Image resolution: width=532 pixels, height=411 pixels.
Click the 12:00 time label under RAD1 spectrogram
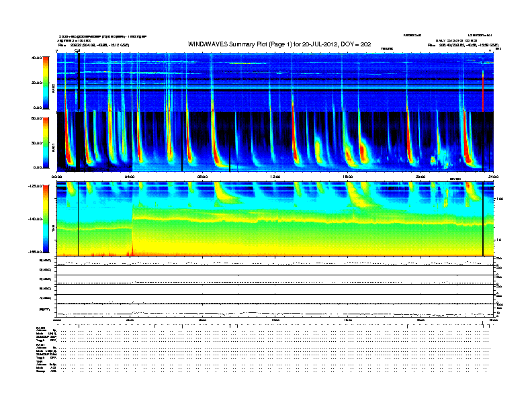tap(275, 177)
